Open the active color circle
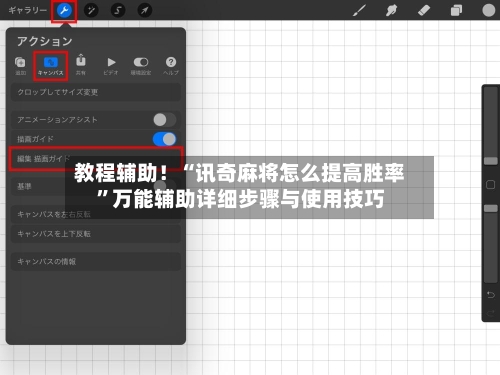Viewport: 500px width, 375px height. pos(488,10)
